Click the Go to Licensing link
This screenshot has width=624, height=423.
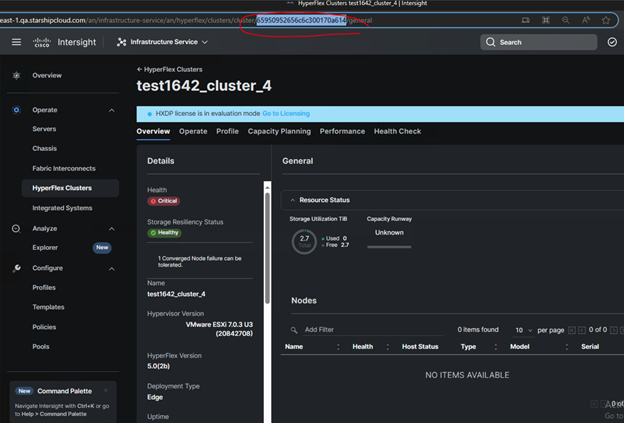point(286,113)
